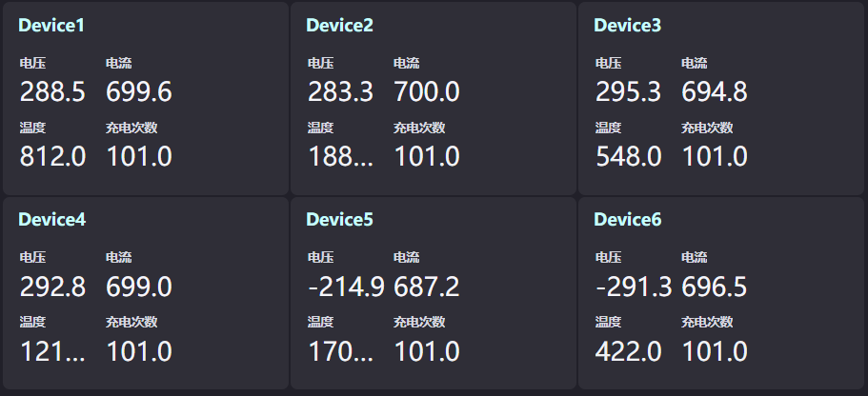Open the Device6 card title
This screenshot has width=868, height=396.
[627, 220]
